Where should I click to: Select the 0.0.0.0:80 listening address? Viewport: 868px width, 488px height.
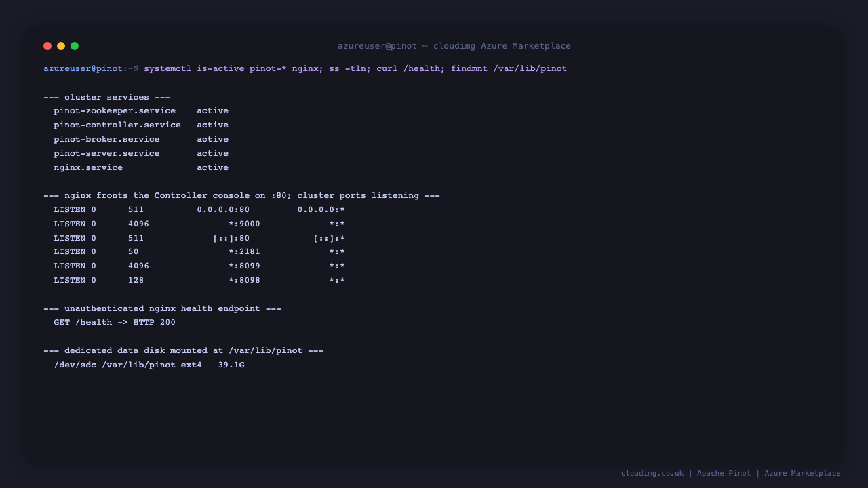pos(223,209)
